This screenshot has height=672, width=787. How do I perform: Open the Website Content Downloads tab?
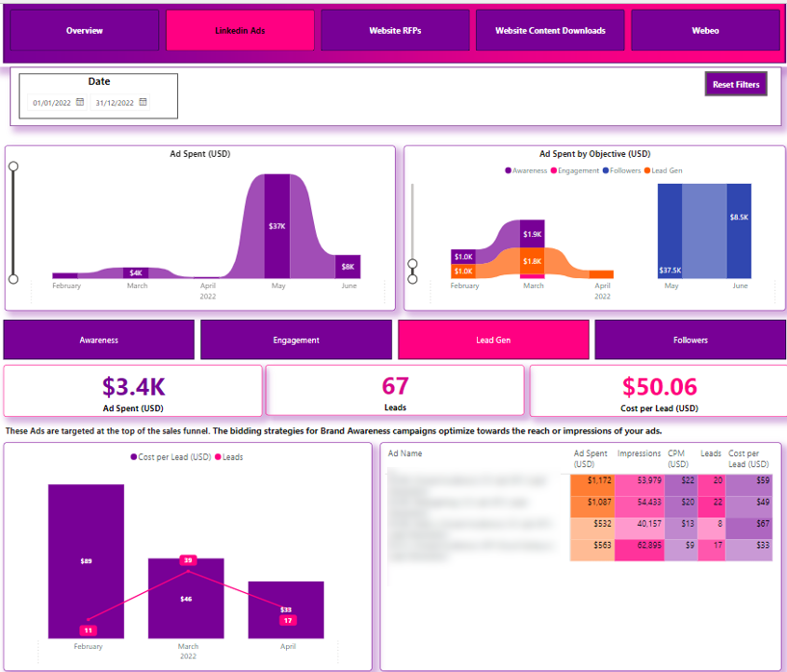tap(550, 31)
